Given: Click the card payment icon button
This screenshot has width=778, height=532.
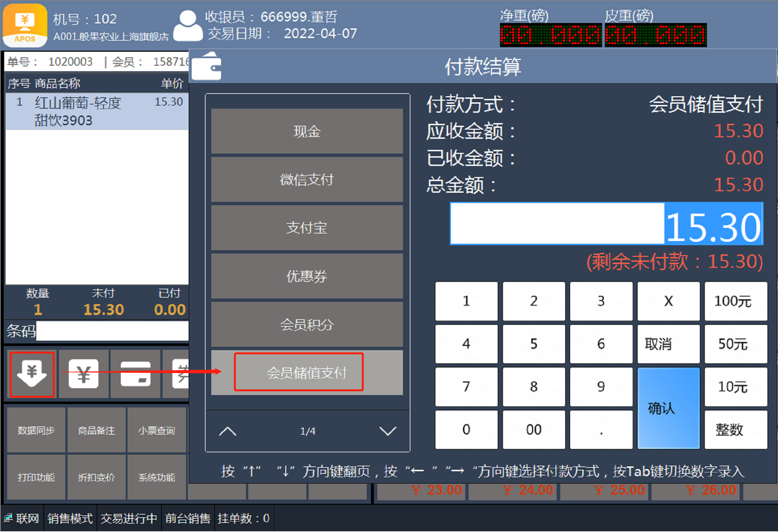Looking at the screenshot, I should pos(135,374).
